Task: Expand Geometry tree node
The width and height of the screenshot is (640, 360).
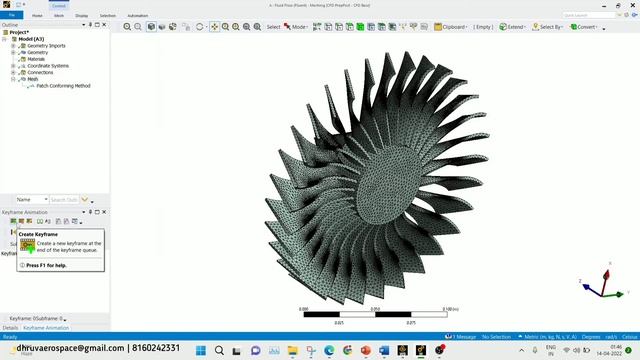Action: coord(13,53)
